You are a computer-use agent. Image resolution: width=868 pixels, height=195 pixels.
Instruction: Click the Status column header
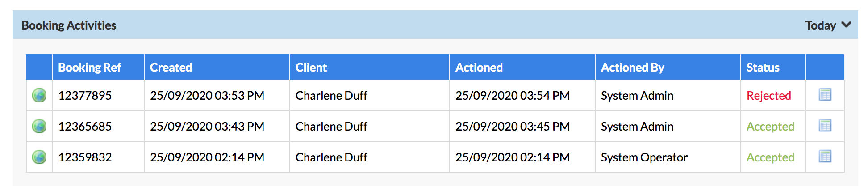tap(763, 68)
